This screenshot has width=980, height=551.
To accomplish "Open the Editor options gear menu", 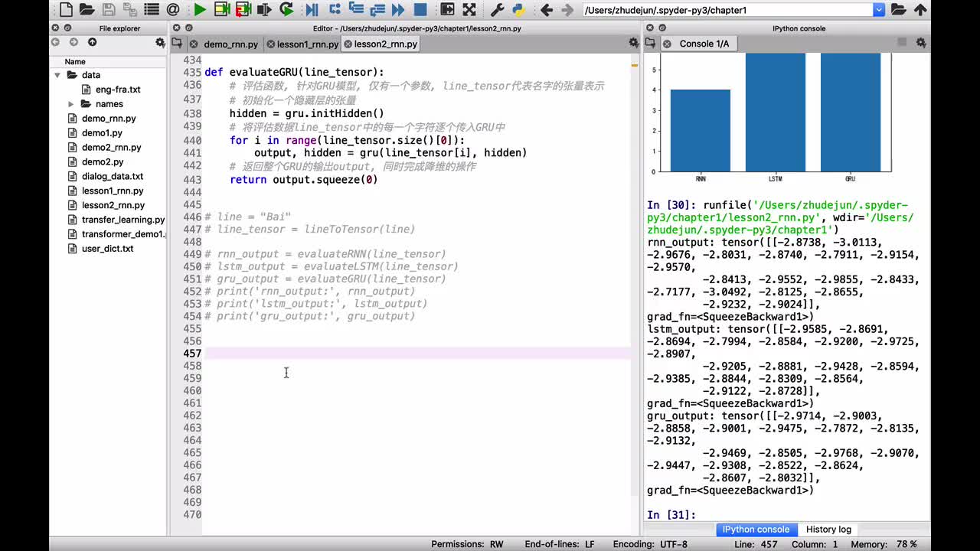I will 632,44.
